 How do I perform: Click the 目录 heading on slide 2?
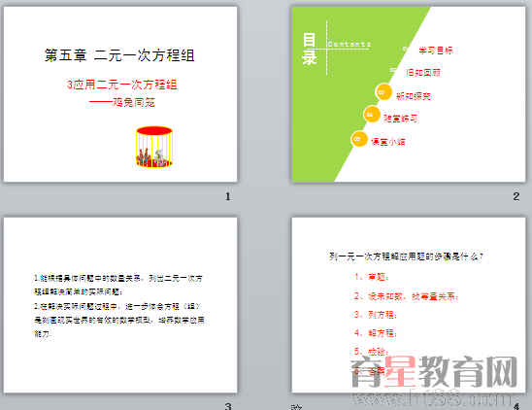pyautogui.click(x=310, y=49)
